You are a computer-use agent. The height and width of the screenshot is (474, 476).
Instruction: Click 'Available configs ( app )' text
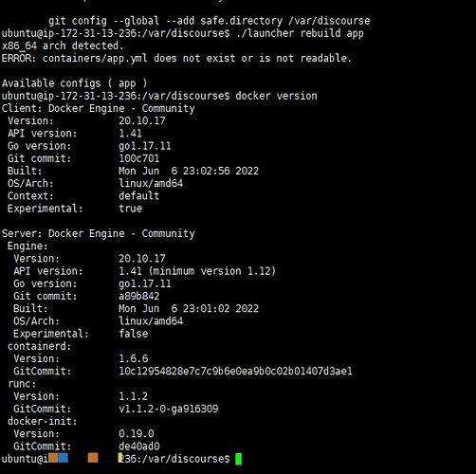pyautogui.click(x=75, y=83)
